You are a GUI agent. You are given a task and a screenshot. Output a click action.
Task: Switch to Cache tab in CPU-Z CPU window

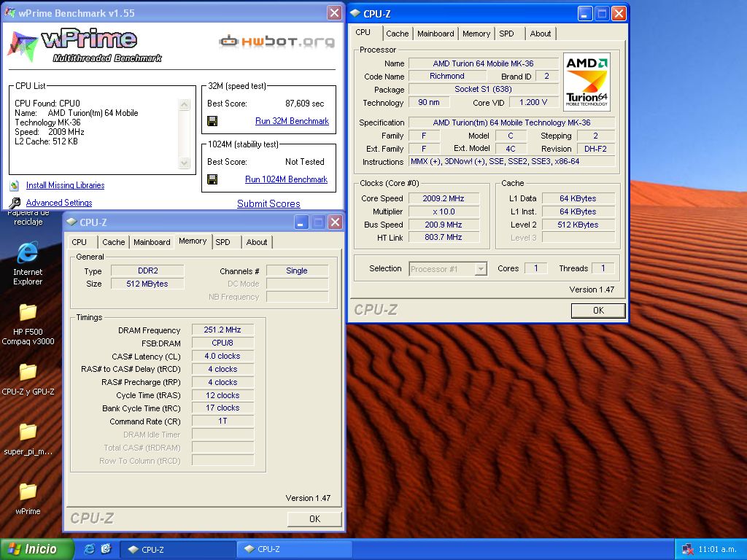tap(398, 34)
